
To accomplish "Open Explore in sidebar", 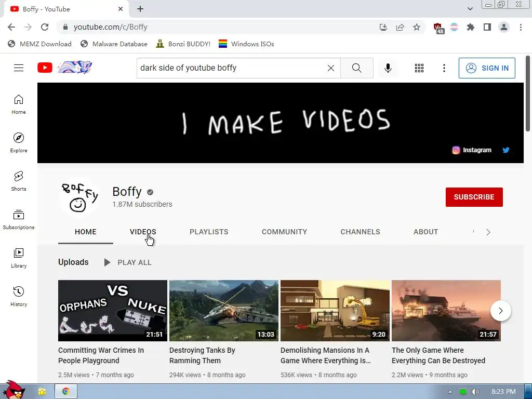I will [19, 143].
